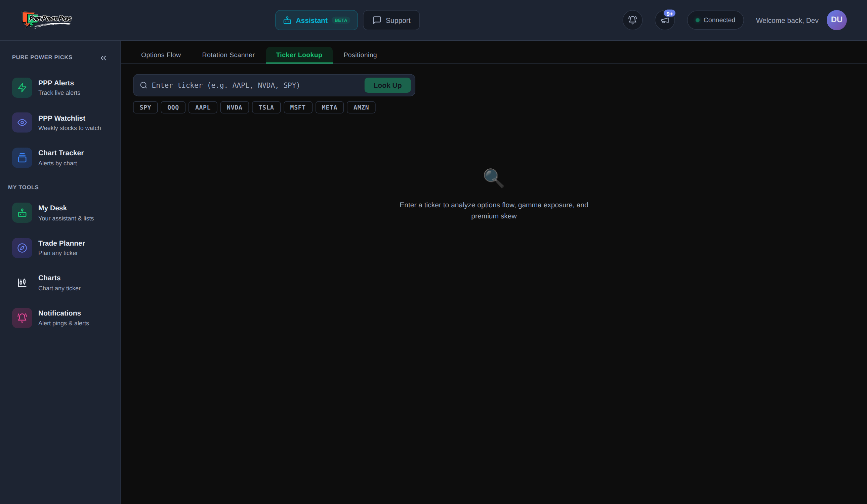Image resolution: width=867 pixels, height=504 pixels.
Task: Switch to the Positioning tab
Action: pyautogui.click(x=360, y=55)
